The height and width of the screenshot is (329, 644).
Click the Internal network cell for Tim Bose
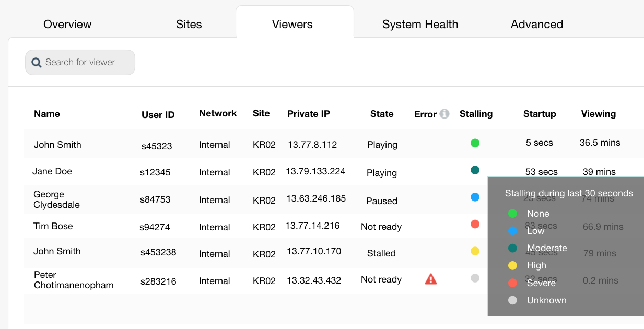pyautogui.click(x=215, y=227)
